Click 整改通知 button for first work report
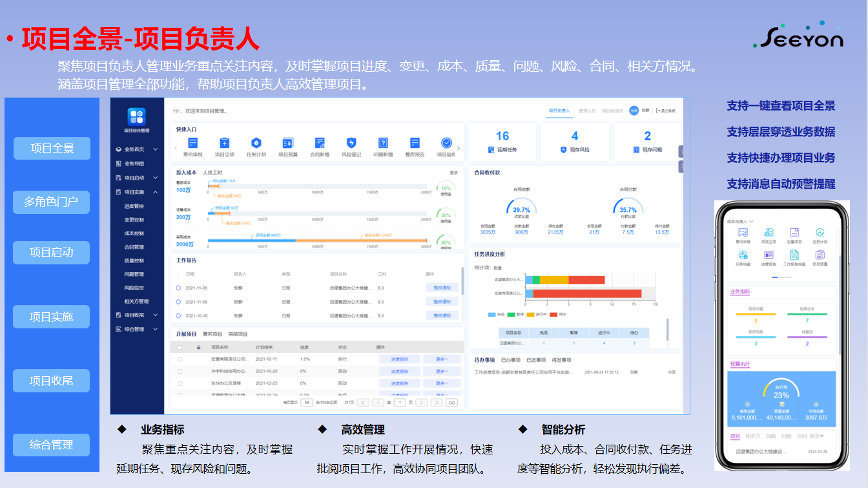The width and height of the screenshot is (868, 488). [442, 288]
